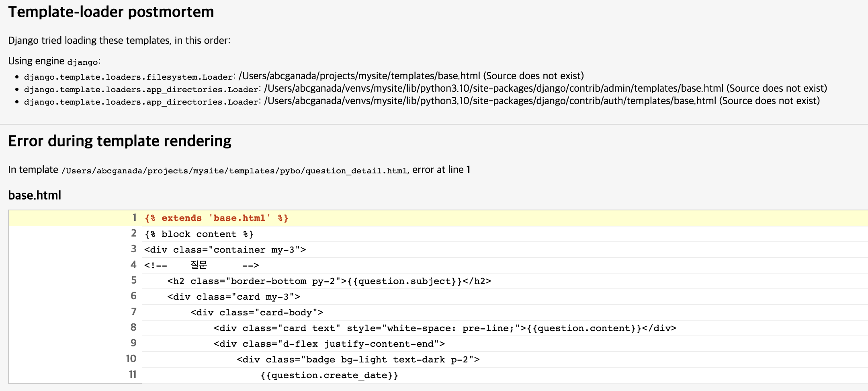This screenshot has width=868, height=391.
Task: Click line 5 h2 question.subject code
Action: pos(329,281)
